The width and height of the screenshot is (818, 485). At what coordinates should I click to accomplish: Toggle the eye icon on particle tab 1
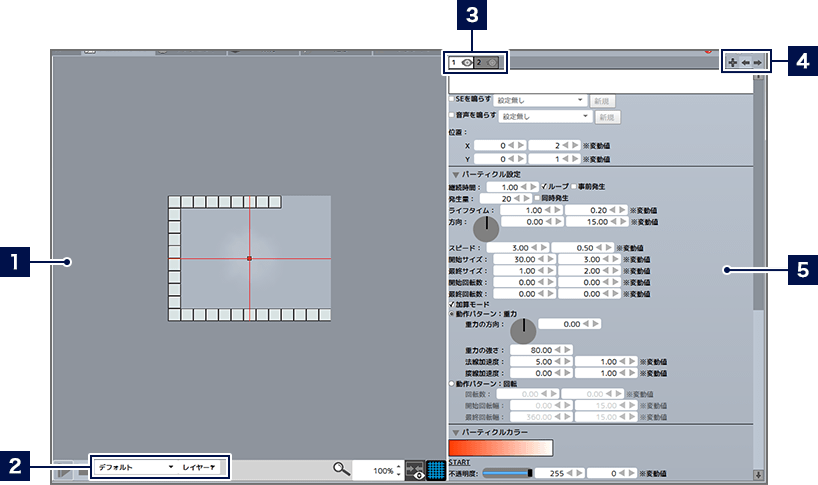coord(467,63)
